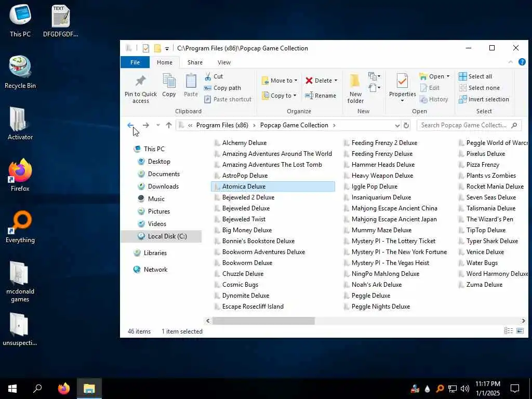Screen dimensions: 532x399
Task: Open the Delete dropdown arrow
Action: coord(336,81)
